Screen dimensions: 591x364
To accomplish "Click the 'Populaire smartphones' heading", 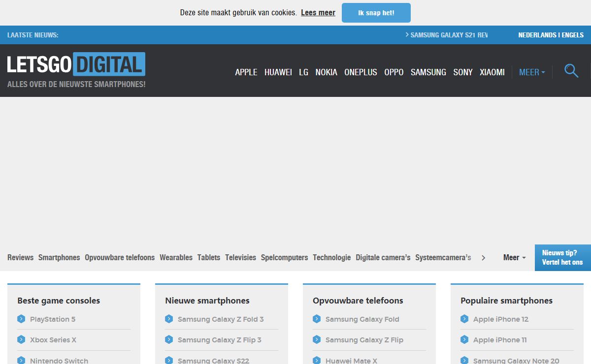I will pos(506,301).
